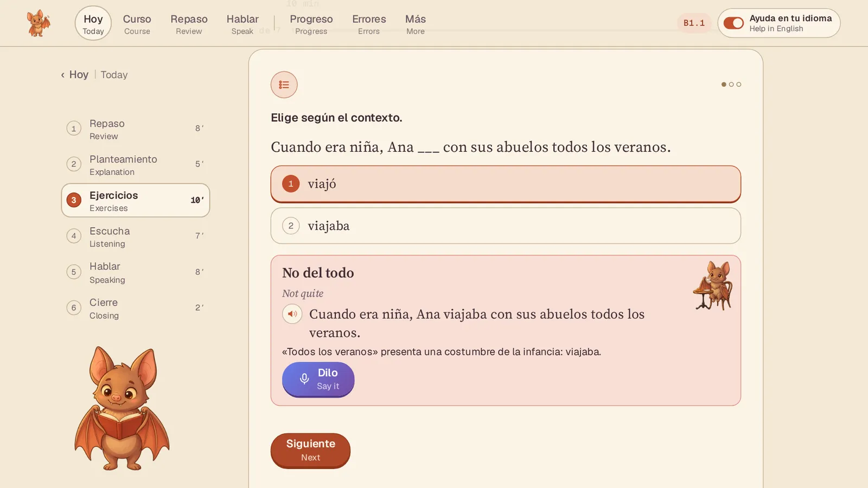Click the bat mascot logo in header
The image size is (868, 488).
tap(39, 23)
